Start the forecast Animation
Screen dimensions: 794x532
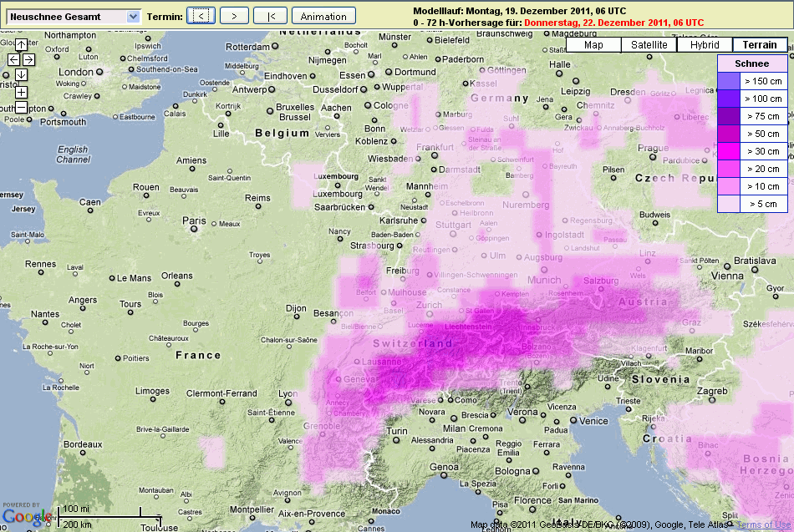(323, 16)
